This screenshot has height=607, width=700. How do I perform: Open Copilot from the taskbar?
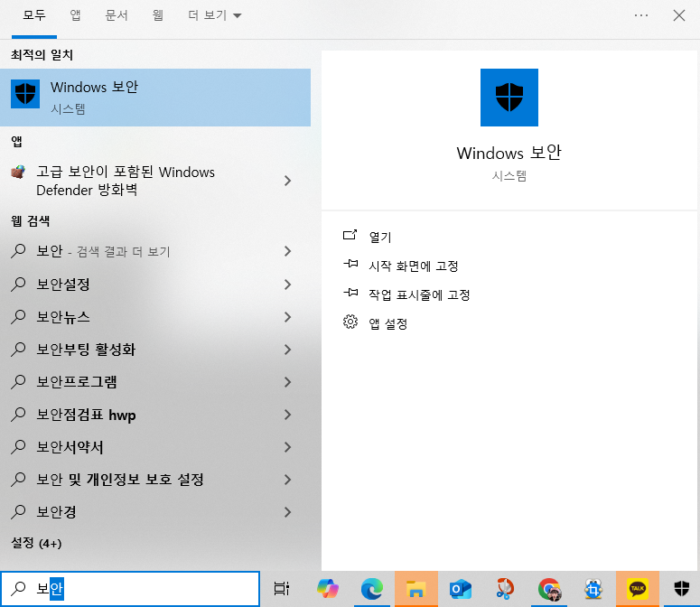pos(328,589)
